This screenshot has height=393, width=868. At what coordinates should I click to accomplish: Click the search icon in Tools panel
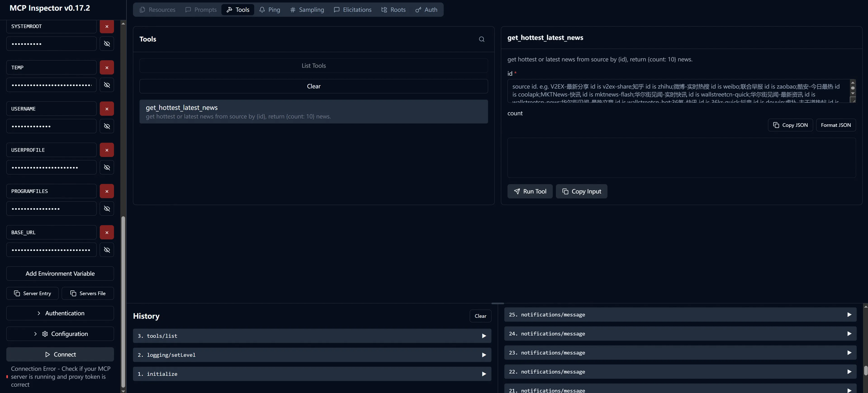click(x=481, y=39)
